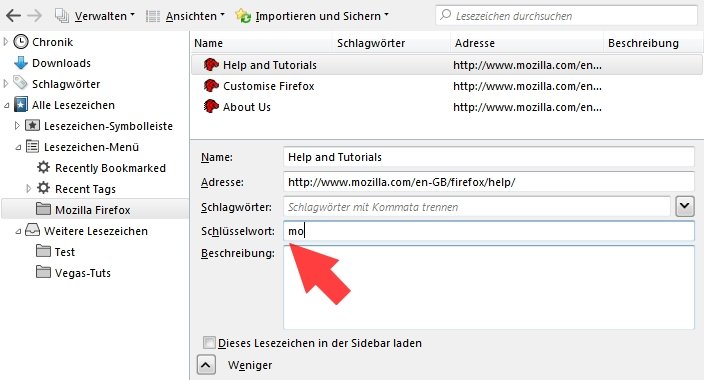
Task: Click the Importieren und Sichern star icon
Action: pyautogui.click(x=243, y=16)
